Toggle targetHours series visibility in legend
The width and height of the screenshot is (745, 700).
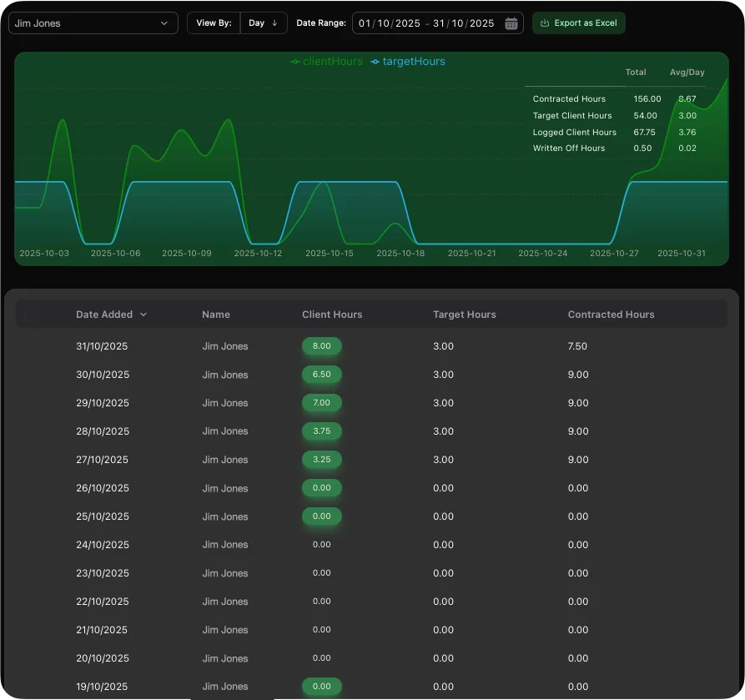pyautogui.click(x=414, y=62)
